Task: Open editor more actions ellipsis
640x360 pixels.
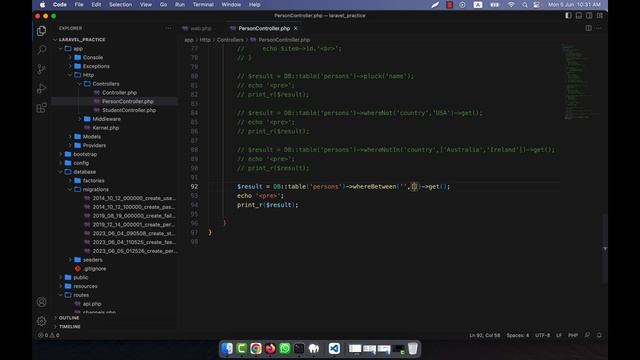Action: pyautogui.click(x=599, y=28)
